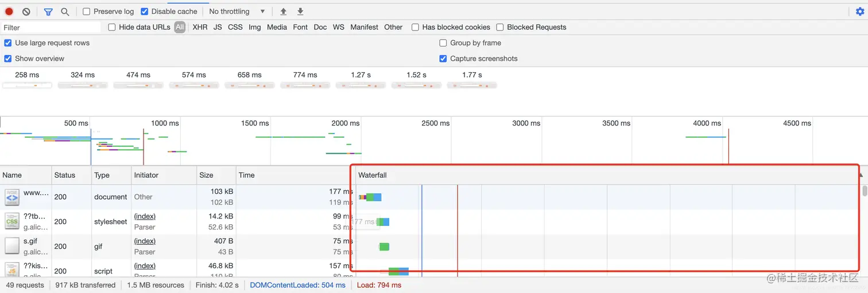Uncheck Use large request rows

click(x=7, y=42)
